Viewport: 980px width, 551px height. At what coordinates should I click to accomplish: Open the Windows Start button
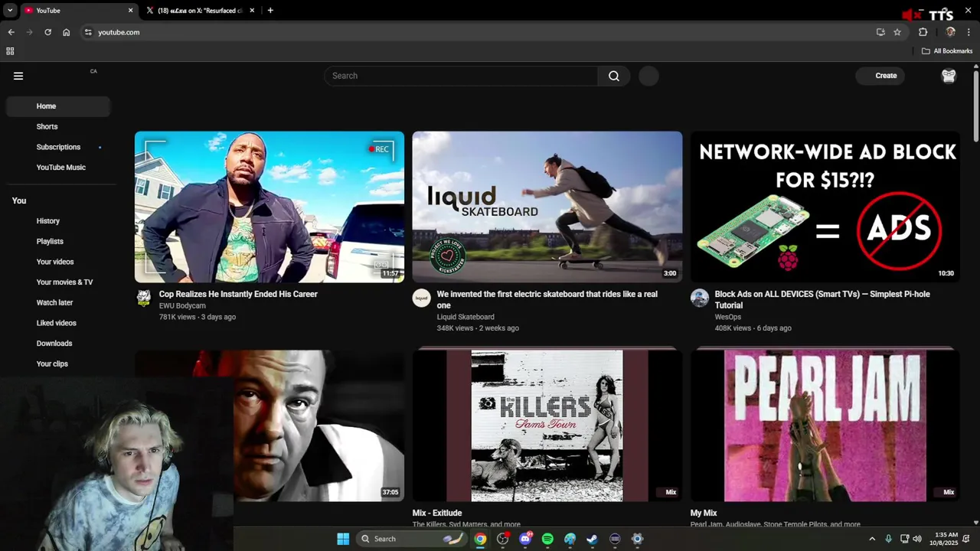[x=343, y=539]
